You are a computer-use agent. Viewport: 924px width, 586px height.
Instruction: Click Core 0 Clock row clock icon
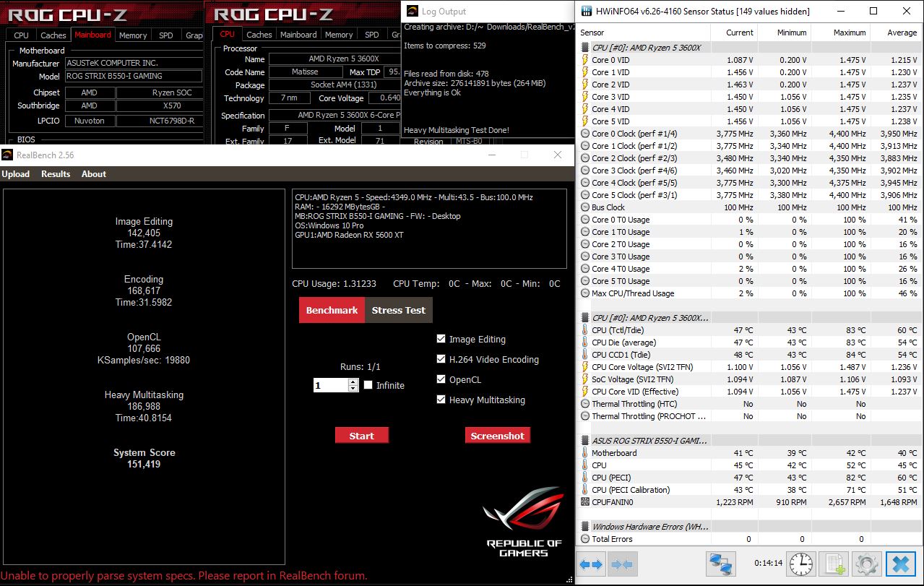tap(585, 134)
